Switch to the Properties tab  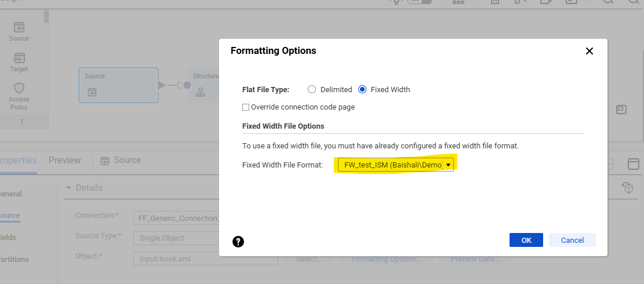click(17, 160)
